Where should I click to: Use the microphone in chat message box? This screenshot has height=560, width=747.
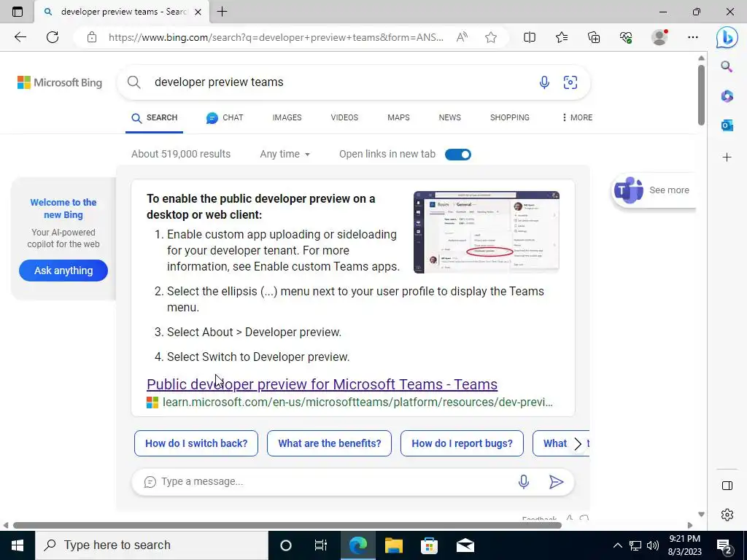[x=524, y=482]
